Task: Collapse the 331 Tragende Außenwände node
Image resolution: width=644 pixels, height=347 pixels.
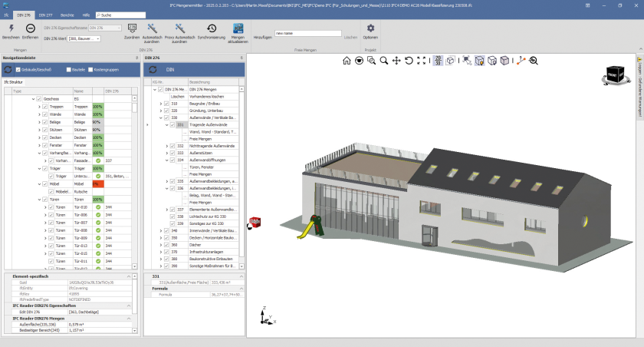Action: [x=167, y=125]
